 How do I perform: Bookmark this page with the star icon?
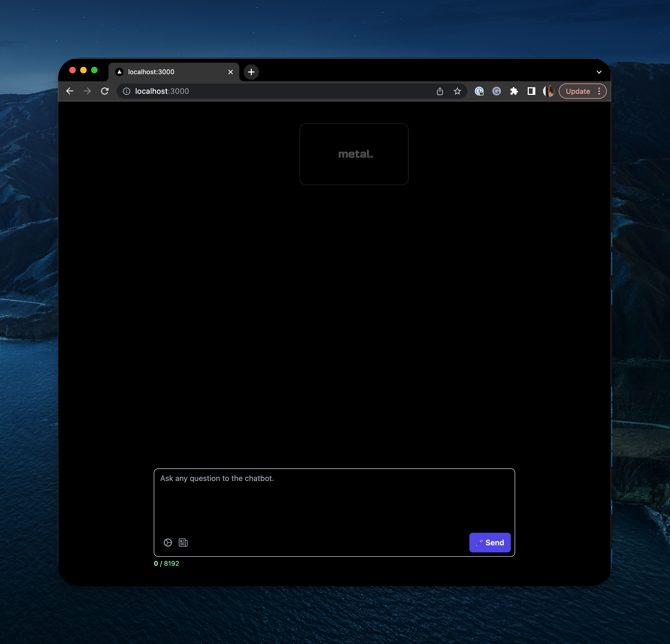coord(457,91)
